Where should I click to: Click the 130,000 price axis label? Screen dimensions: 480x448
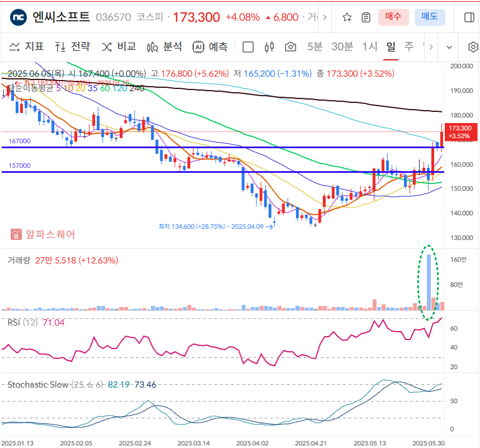pyautogui.click(x=462, y=238)
